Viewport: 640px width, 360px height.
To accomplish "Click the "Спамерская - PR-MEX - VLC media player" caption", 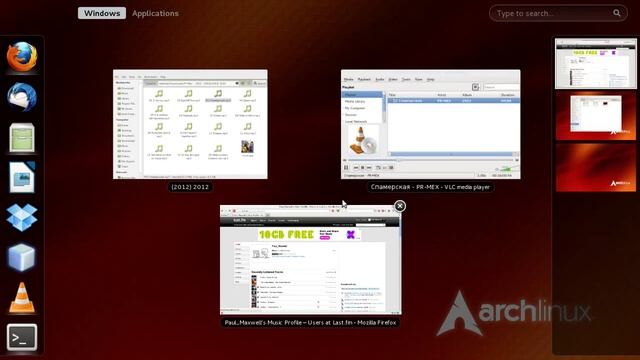I will click(x=430, y=187).
